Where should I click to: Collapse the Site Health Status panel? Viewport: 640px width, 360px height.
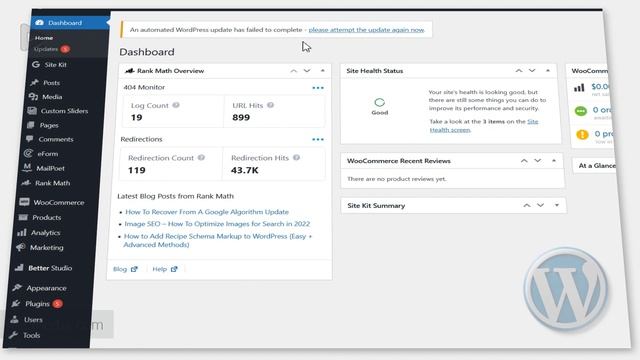coord(548,71)
